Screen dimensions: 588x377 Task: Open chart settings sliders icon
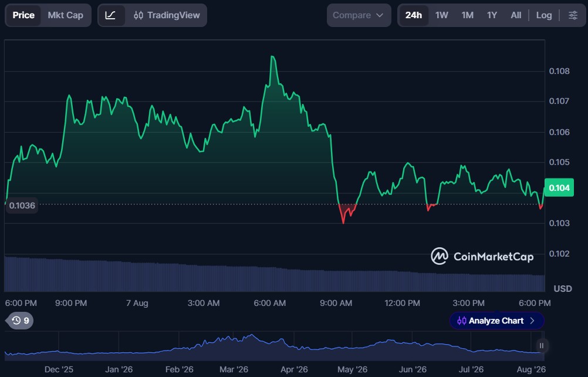[573, 15]
